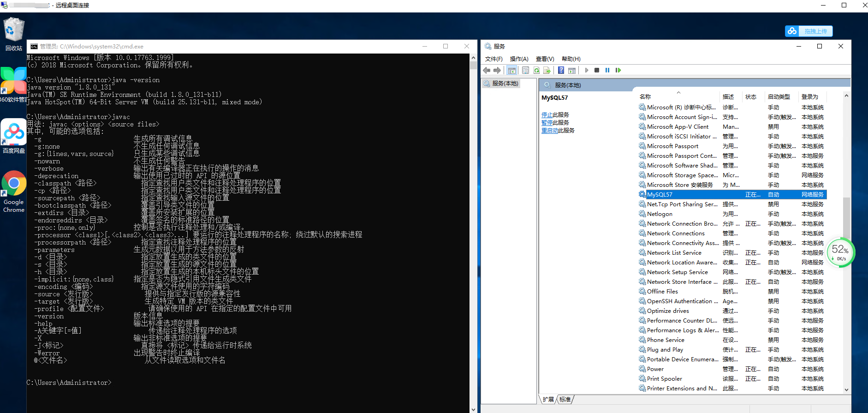
Task: Sort by the 描述 column header
Action: pos(731,96)
